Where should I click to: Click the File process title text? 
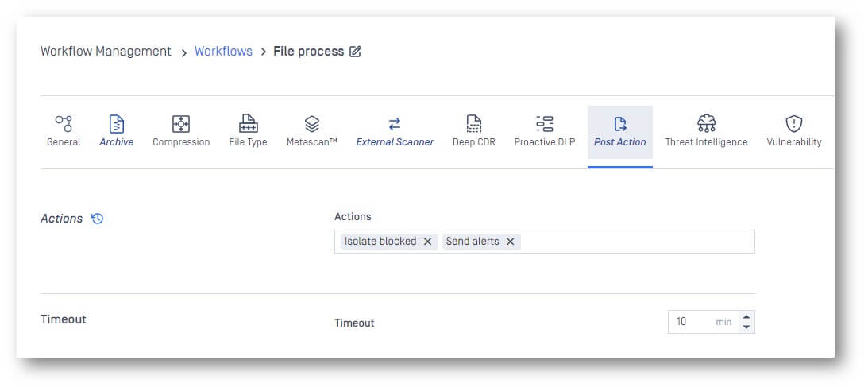coord(308,52)
